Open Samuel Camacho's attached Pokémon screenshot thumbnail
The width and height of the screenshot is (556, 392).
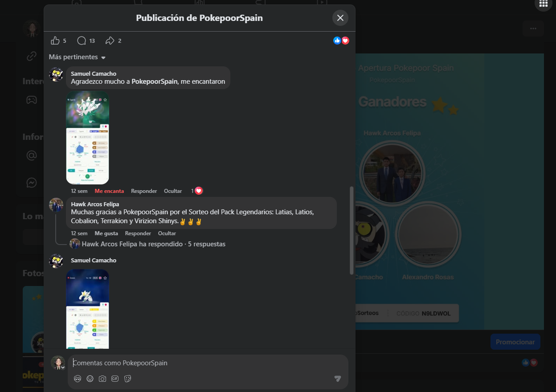click(87, 138)
